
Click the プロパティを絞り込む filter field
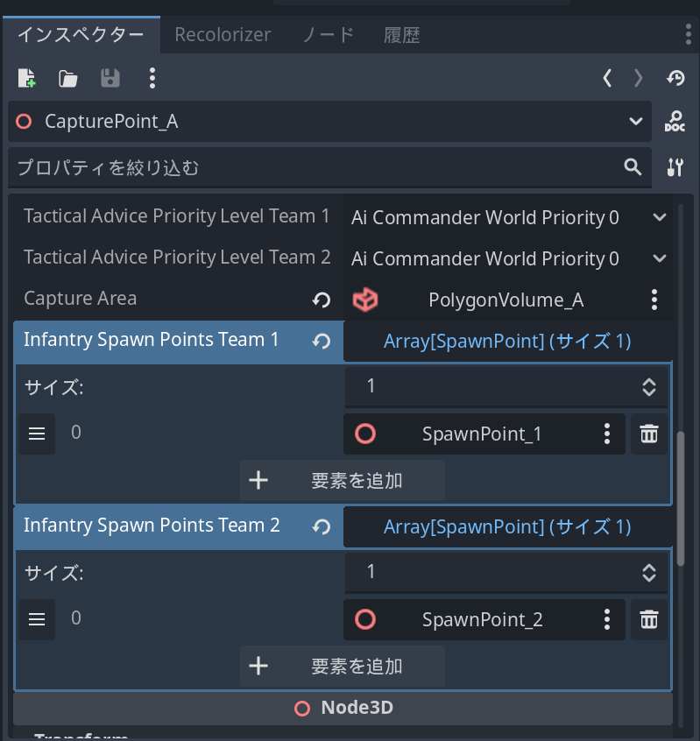click(315, 167)
